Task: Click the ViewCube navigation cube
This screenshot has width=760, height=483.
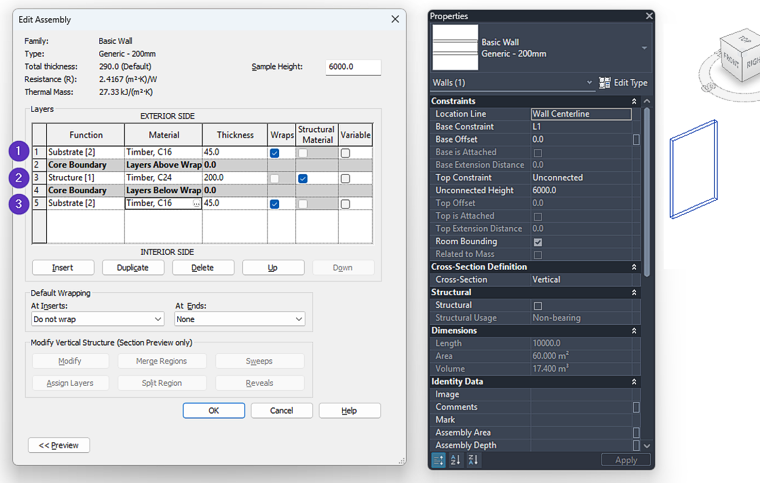Action: pos(736,56)
